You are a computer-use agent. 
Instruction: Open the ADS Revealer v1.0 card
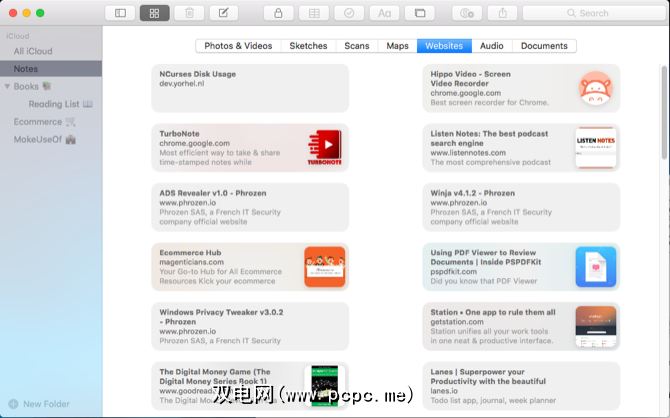250,207
